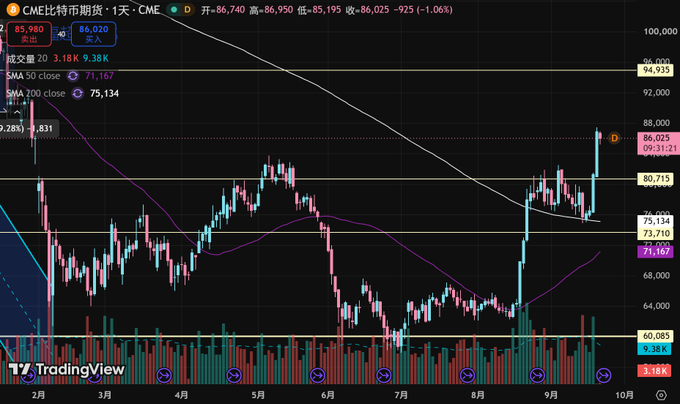
Task: Open the rollover event marker before 6月
Action: point(317,375)
